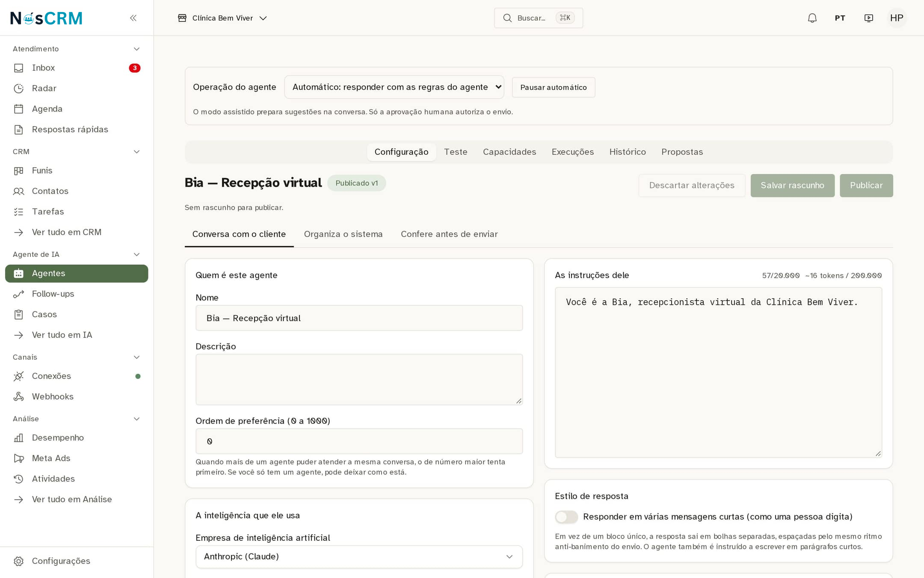The height and width of the screenshot is (578, 924).
Task: Click the Contatos people icon
Action: pyautogui.click(x=18, y=191)
